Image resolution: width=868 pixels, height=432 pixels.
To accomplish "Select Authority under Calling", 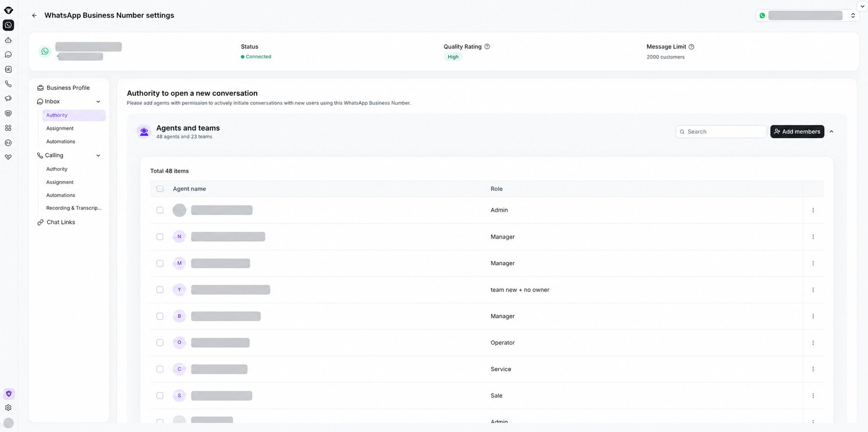I will (57, 169).
